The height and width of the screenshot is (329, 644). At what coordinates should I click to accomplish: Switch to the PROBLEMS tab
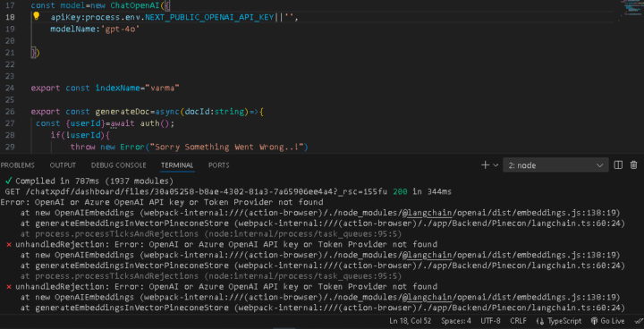[x=17, y=165]
